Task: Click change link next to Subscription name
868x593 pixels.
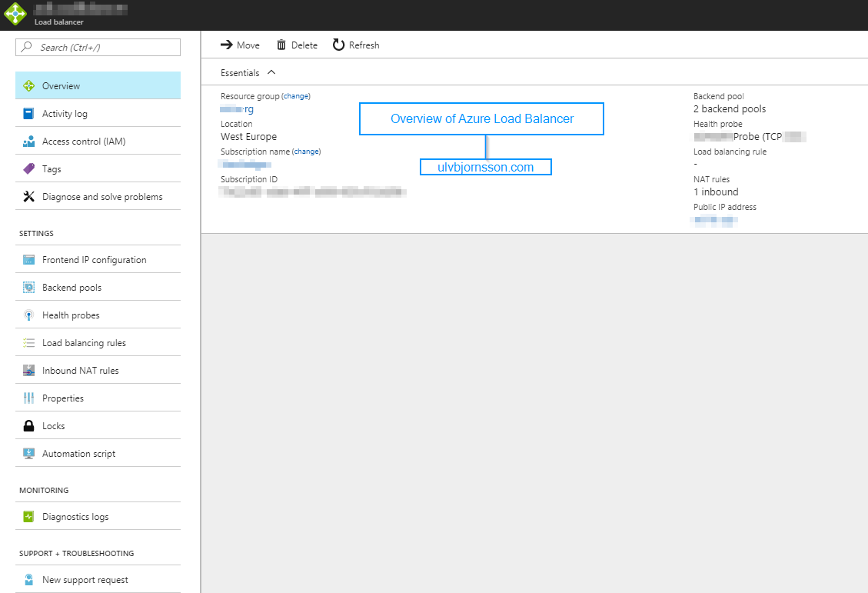Action: click(x=306, y=152)
